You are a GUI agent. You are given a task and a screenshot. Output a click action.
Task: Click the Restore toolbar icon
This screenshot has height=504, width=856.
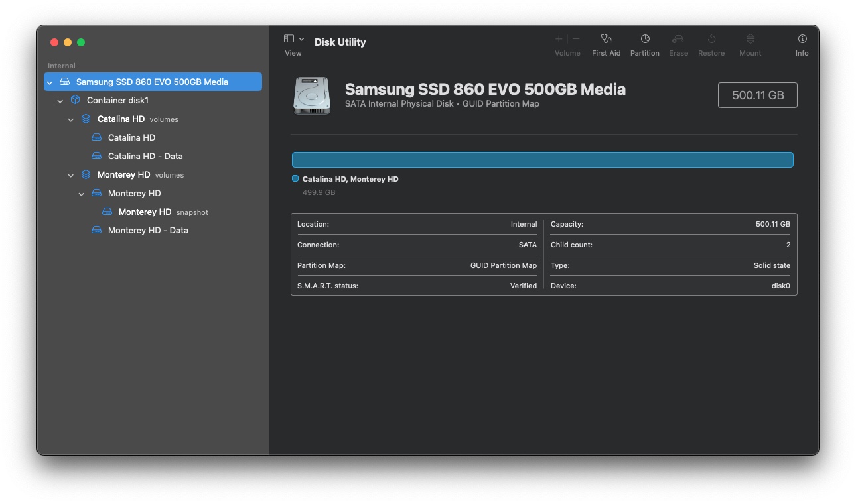[x=711, y=39]
